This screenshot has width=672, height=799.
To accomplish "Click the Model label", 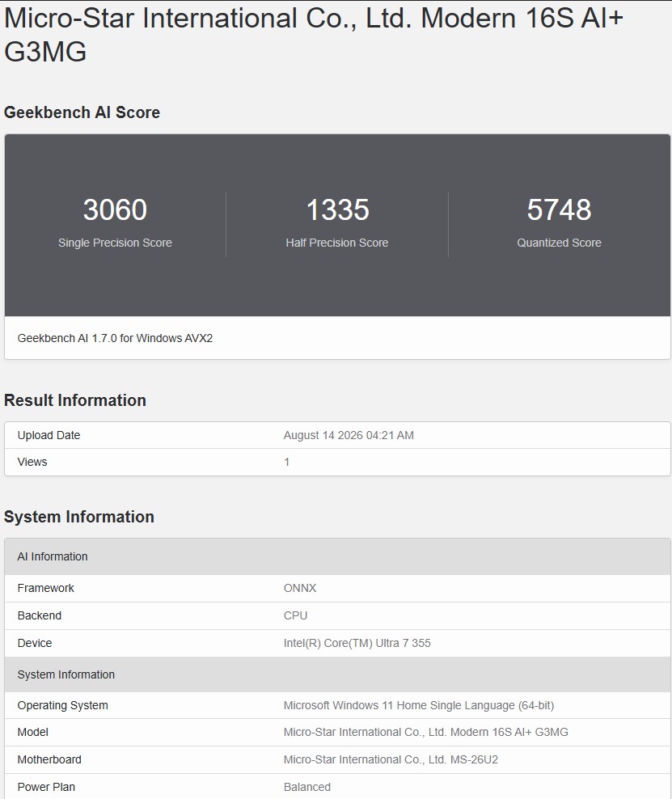I will 32,732.
